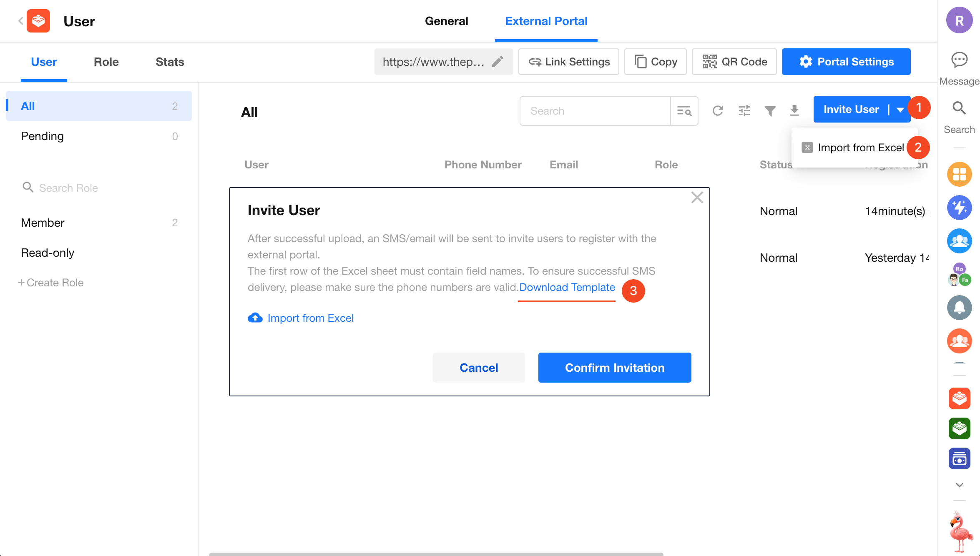Screen dimensions: 980x556
Task: Select Import from Excel menu option
Action: tap(860, 148)
